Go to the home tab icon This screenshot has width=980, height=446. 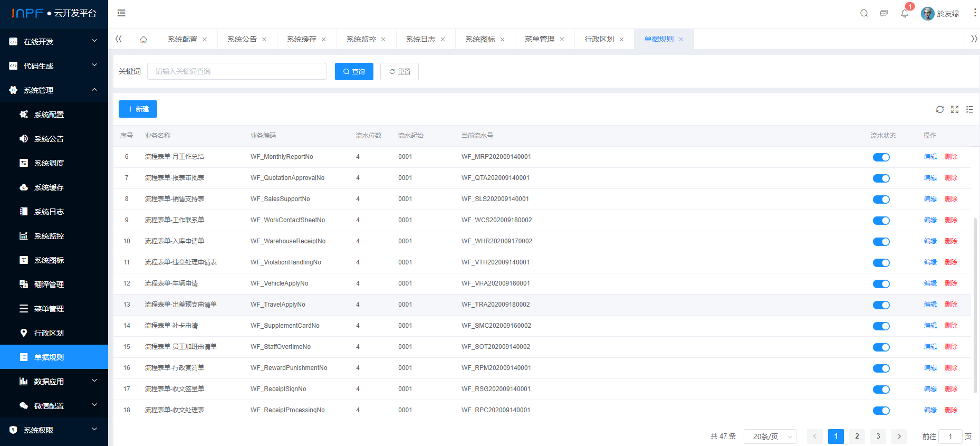pos(143,40)
